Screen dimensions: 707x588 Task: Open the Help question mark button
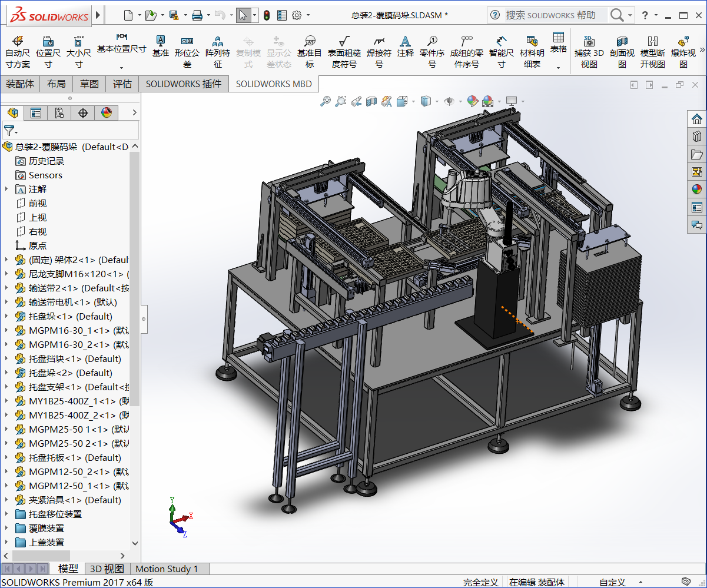tap(645, 15)
